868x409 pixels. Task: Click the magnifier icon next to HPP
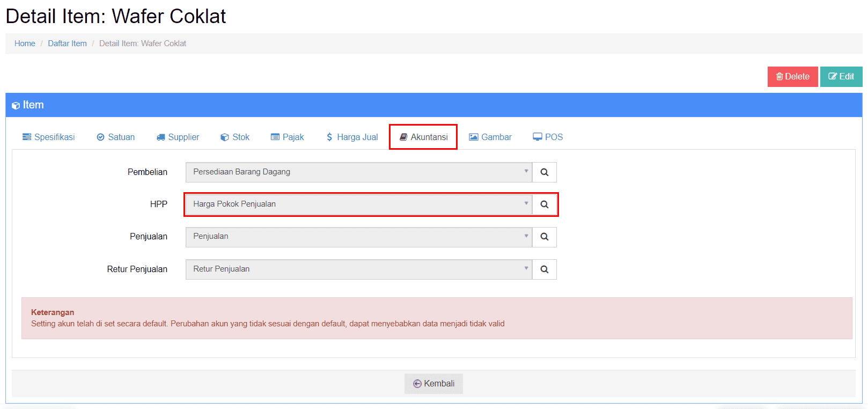(x=544, y=204)
